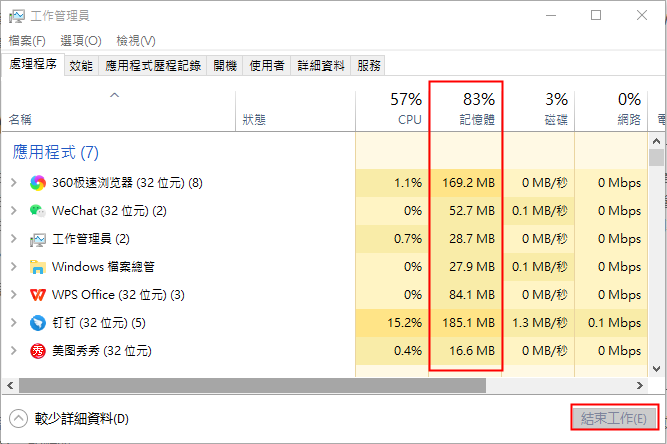Click the 169.2 MB memory cell
This screenshot has height=444, width=667.
(466, 183)
